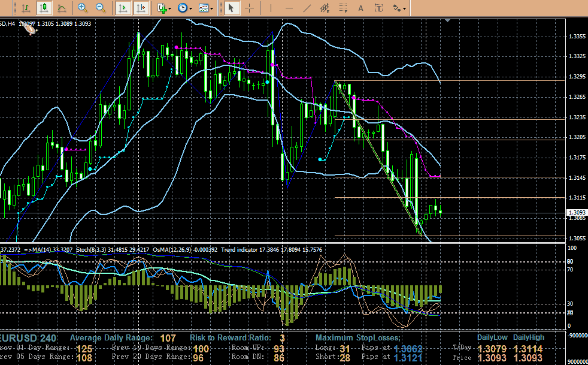
Task: Select the Fibonacci retracement tool
Action: (x=343, y=8)
